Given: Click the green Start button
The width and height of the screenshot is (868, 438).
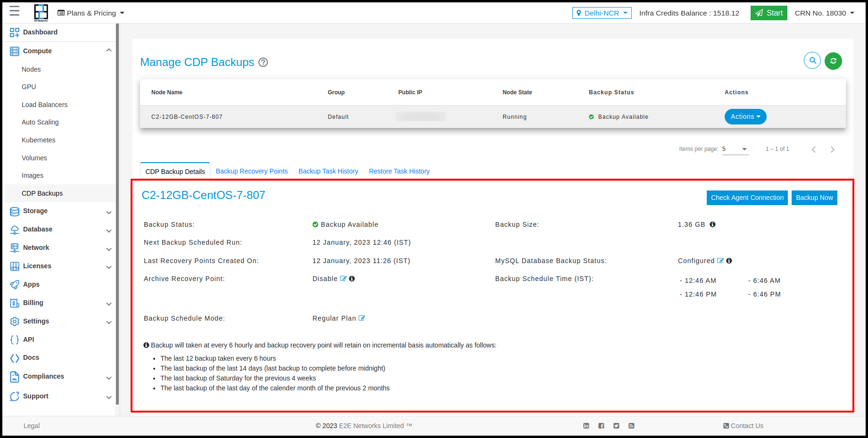Looking at the screenshot, I should click(x=769, y=13).
